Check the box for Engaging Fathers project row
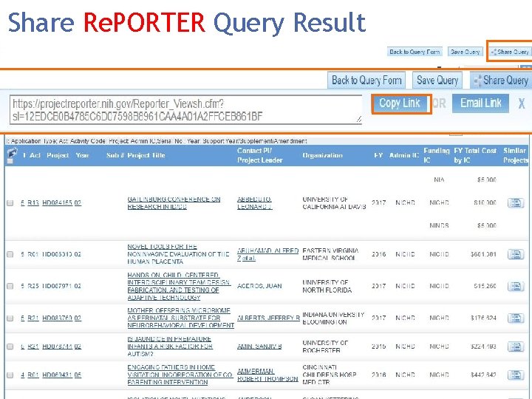This screenshot has height=399, width=532. pos(10,375)
